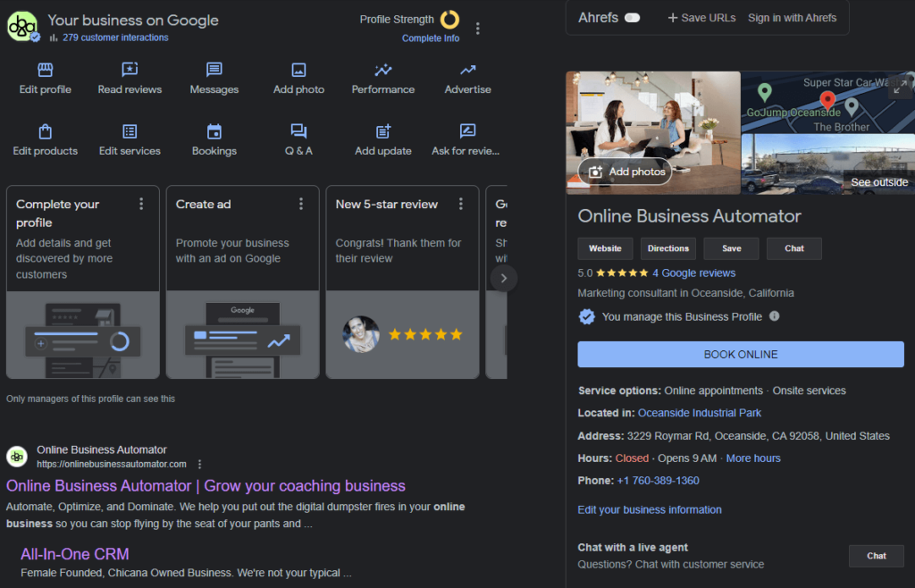The image size is (915, 588).
Task: Click the Add update icon
Action: [383, 131]
